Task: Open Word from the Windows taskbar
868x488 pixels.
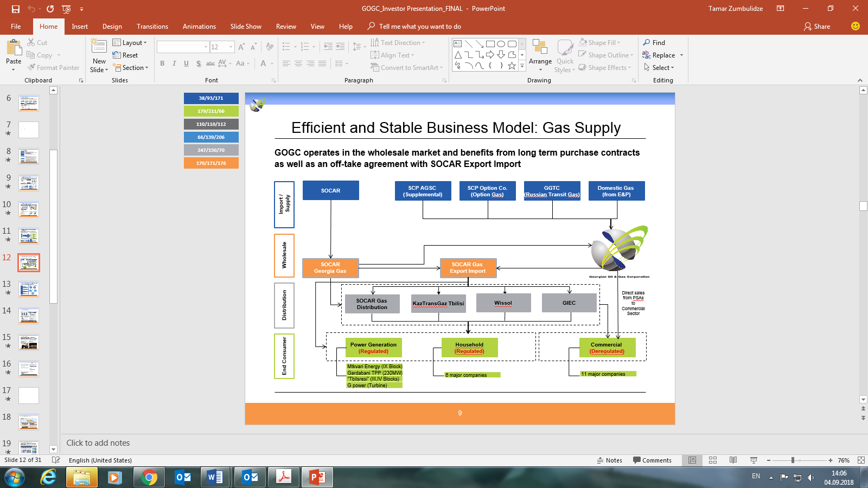Action: click(215, 477)
